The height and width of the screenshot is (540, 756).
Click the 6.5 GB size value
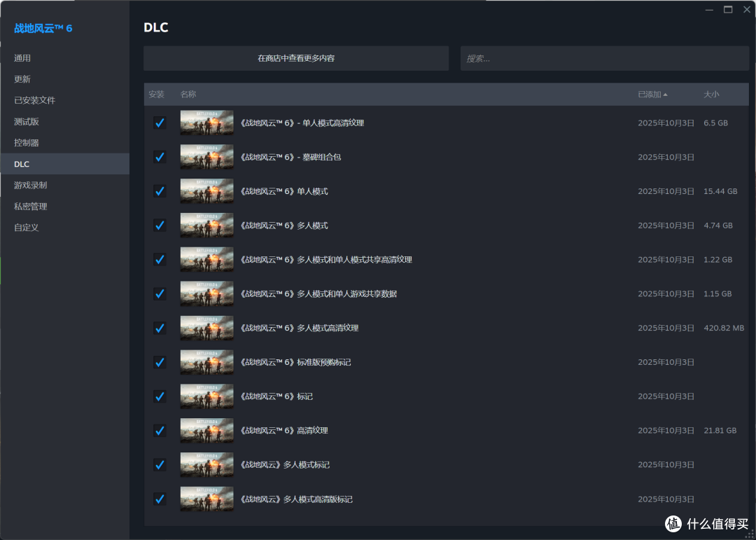pos(715,123)
